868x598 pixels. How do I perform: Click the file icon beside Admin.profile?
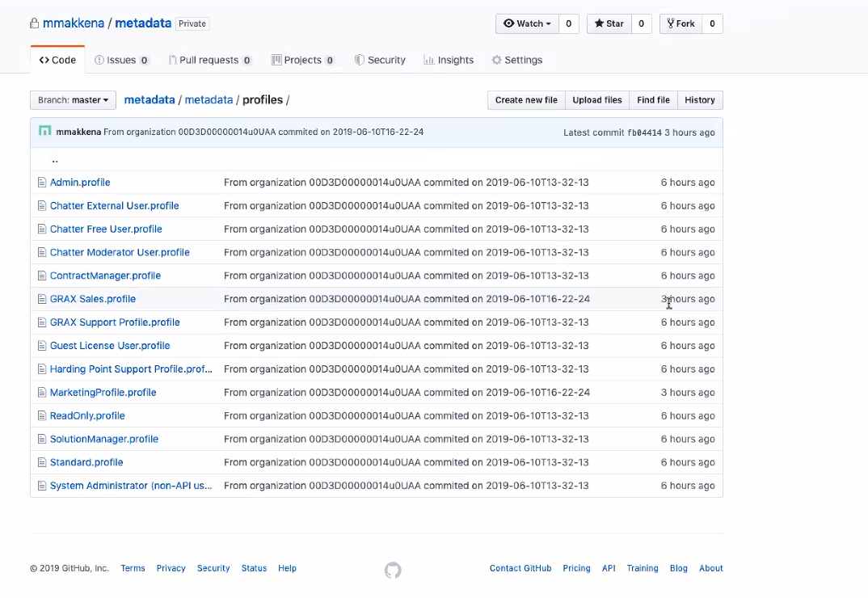tap(41, 182)
